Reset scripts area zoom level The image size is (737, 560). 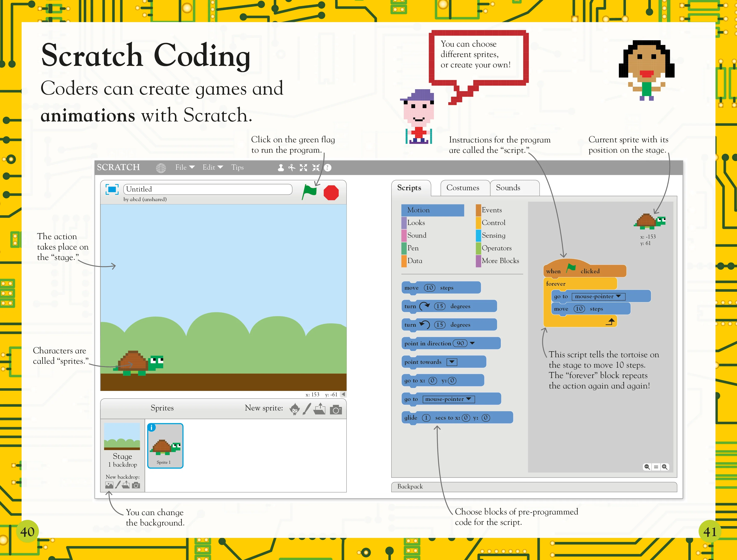click(656, 467)
